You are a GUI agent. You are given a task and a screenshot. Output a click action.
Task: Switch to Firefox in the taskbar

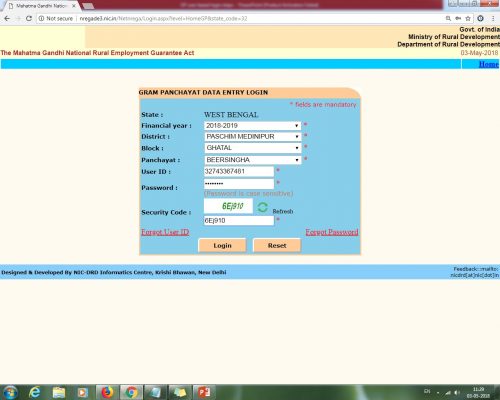tap(107, 392)
